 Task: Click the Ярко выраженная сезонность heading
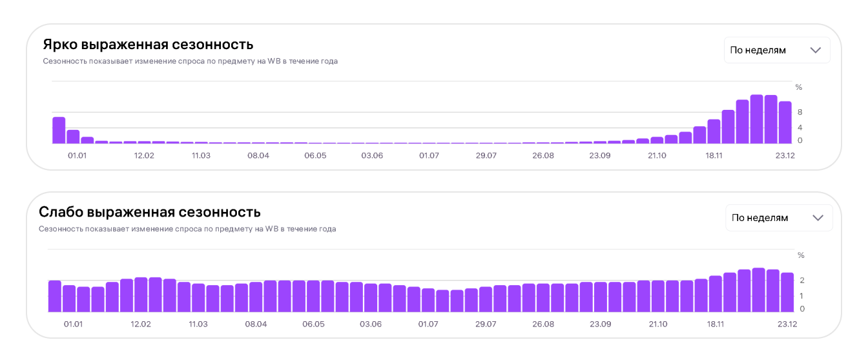[148, 45]
